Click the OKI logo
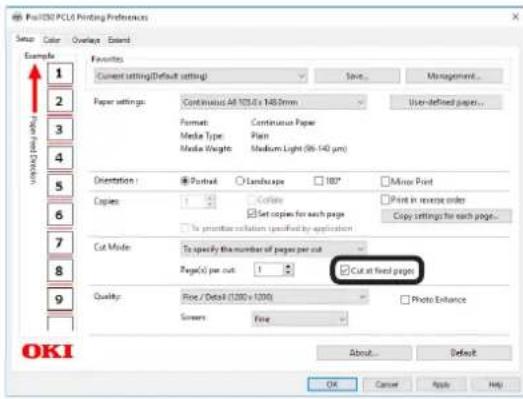The width and height of the screenshot is (523, 399). (47, 351)
